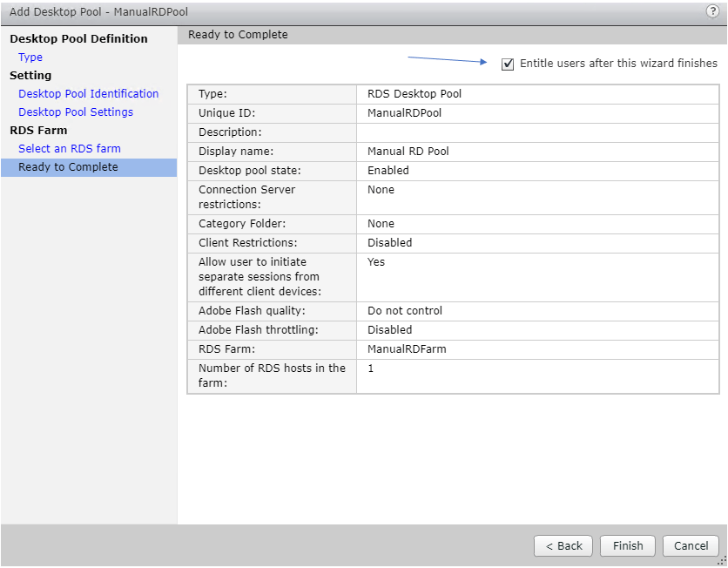This screenshot has width=728, height=568.
Task: Open Desktop Pool Settings step
Action: click(x=76, y=112)
